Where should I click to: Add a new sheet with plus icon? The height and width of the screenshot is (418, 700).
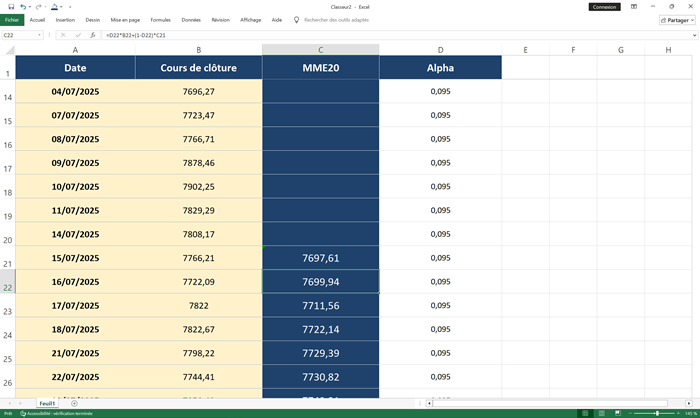pos(74,403)
